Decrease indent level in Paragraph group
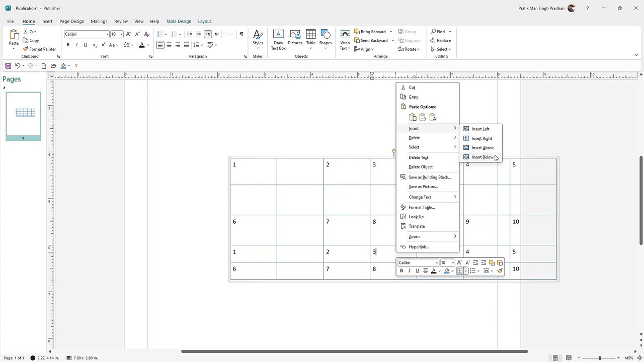Viewport: 644px width, 362px height. (x=189, y=34)
